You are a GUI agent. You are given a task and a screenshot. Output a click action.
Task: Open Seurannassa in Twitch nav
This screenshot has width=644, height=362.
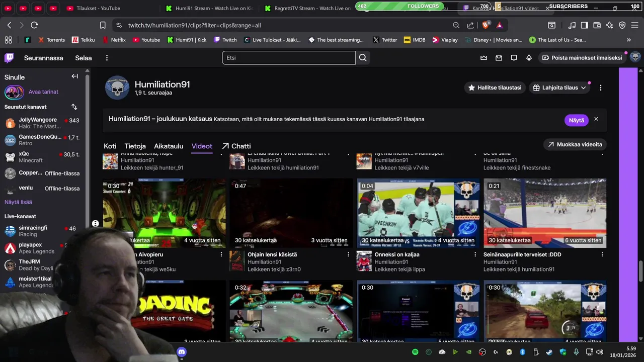[44, 58]
